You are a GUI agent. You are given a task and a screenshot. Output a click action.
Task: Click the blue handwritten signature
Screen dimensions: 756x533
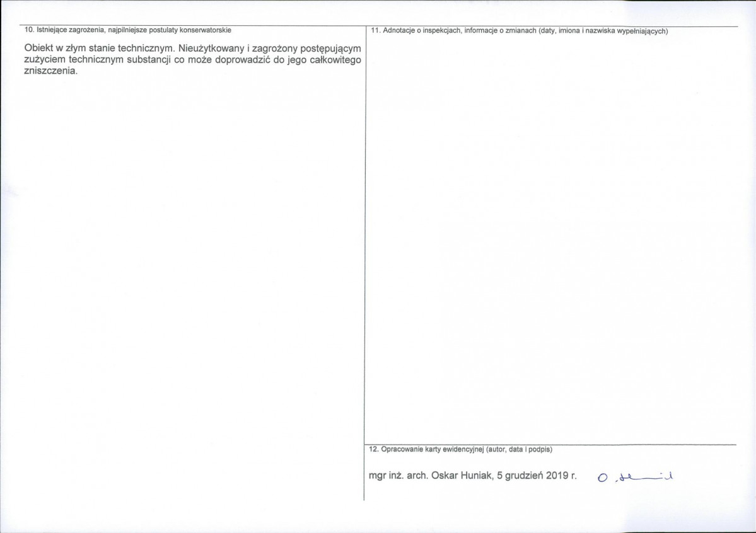coord(636,478)
